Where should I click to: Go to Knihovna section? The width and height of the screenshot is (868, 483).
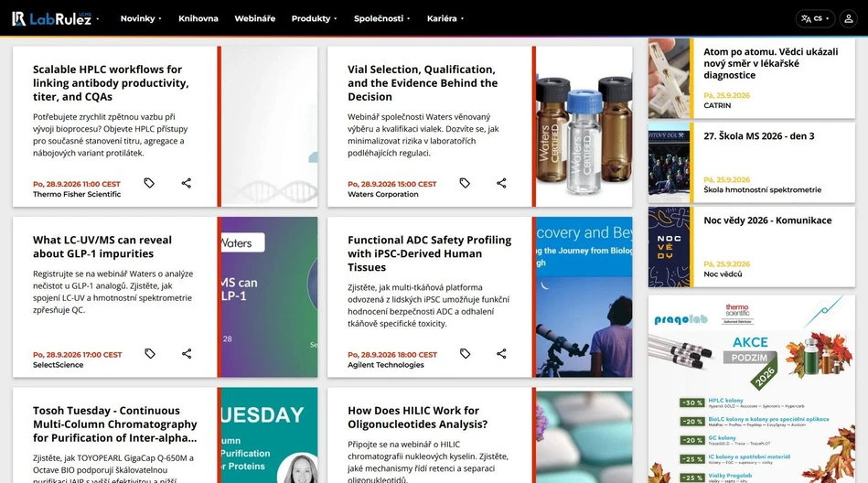tap(198, 18)
